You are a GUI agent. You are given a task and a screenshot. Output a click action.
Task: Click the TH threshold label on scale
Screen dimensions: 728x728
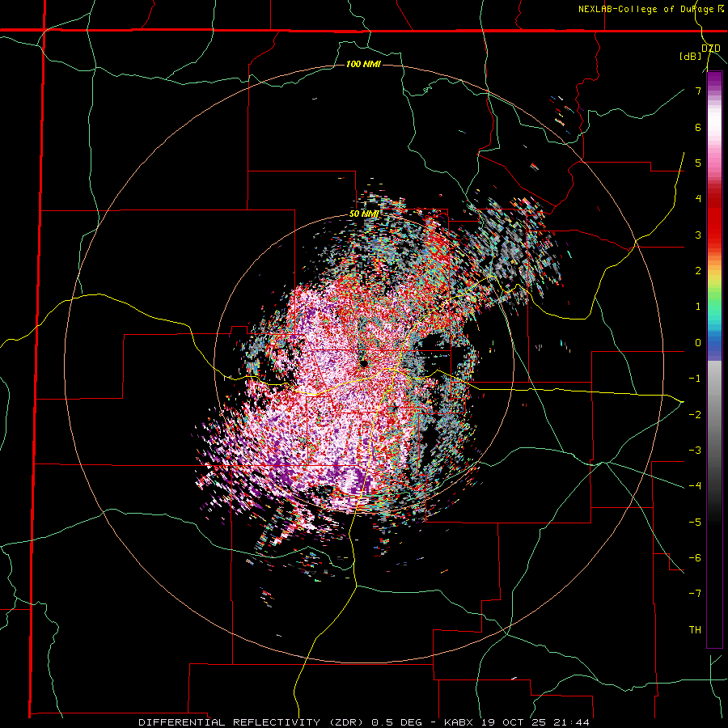(695, 630)
